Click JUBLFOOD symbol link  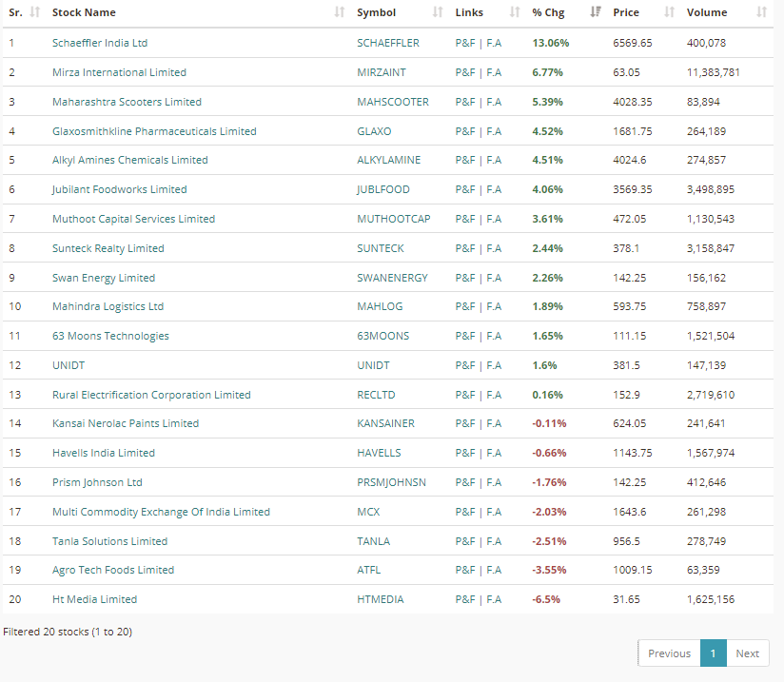(x=383, y=189)
